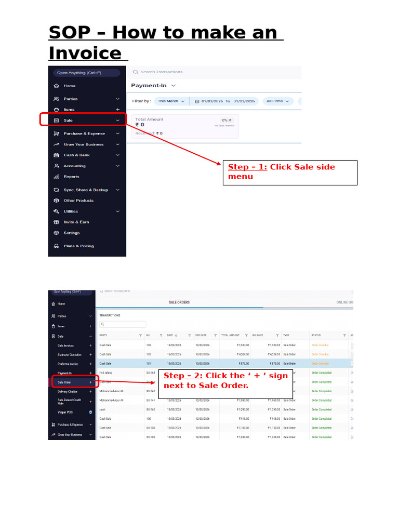399x532 pixels.
Task: Click Parties icon in Payment-In screenshot sidebar
Action: pyautogui.click(x=56, y=99)
